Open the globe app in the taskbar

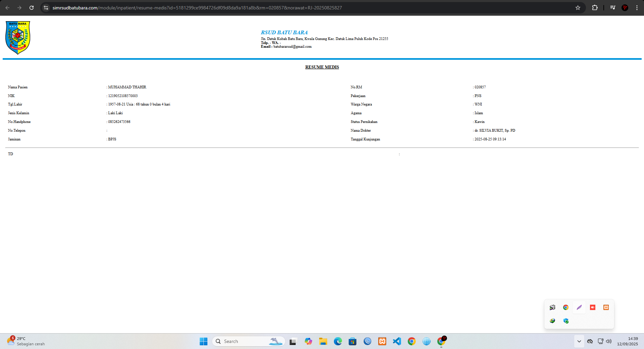coord(426,341)
